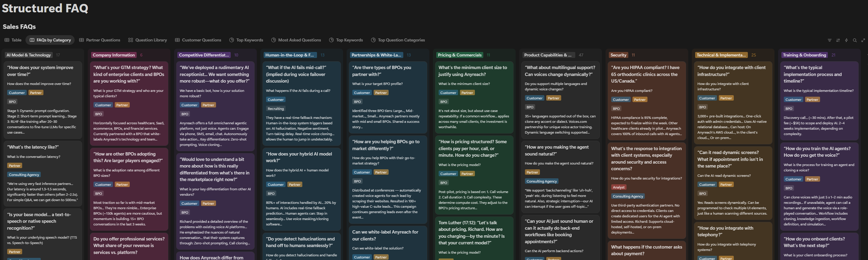This screenshot has width=868, height=260.
Task: Open card "What if the AI fails mid-call?"
Action: (x=302, y=103)
